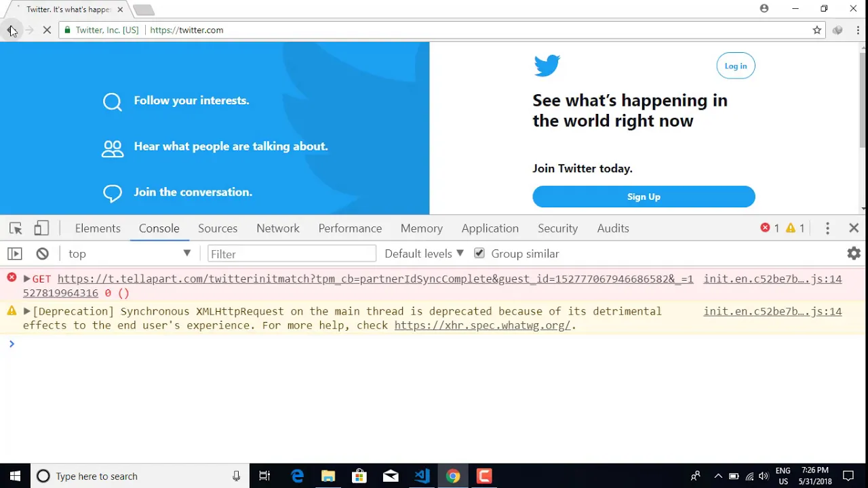Expand the Deprecation warning message
Viewport: 868px width, 488px height.
click(x=26, y=311)
